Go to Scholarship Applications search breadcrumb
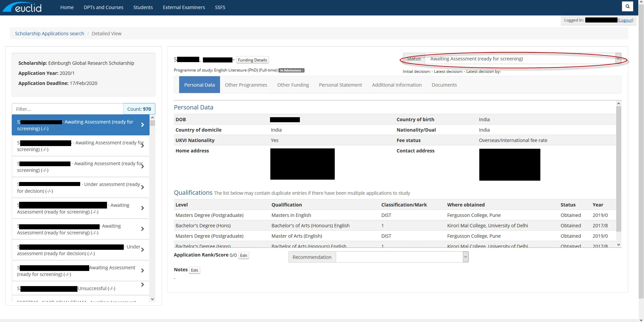 point(50,34)
